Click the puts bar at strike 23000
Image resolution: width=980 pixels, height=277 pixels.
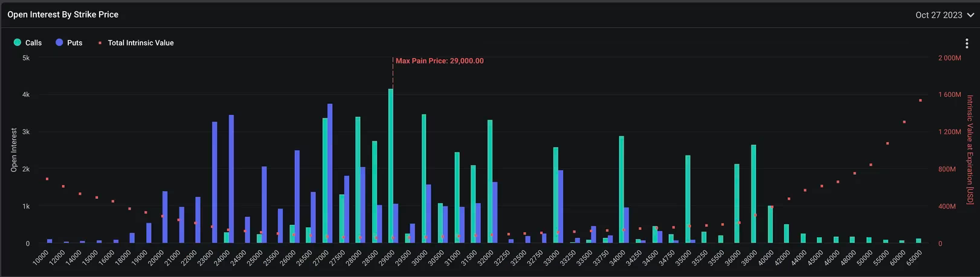(214, 183)
